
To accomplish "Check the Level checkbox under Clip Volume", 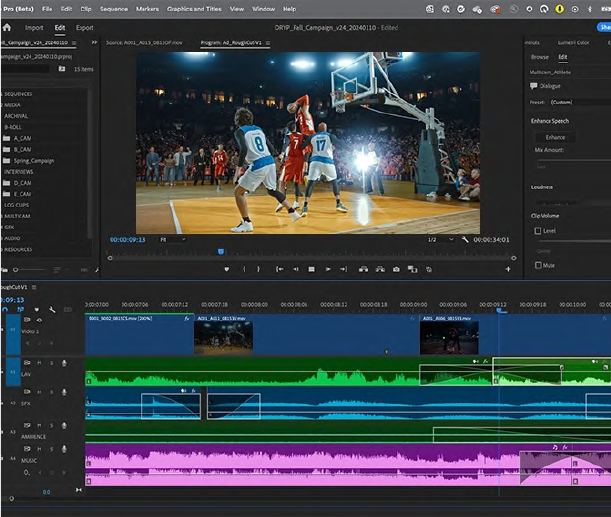I will tap(538, 231).
